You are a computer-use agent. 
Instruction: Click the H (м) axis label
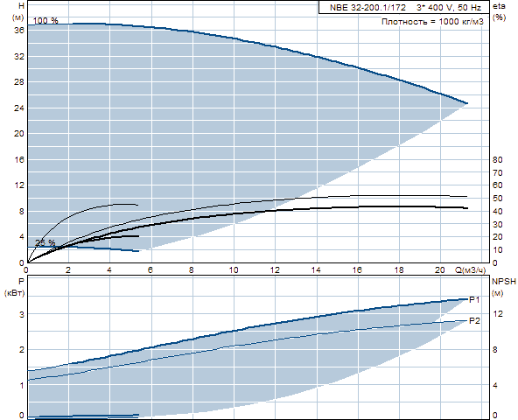(x=18, y=11)
